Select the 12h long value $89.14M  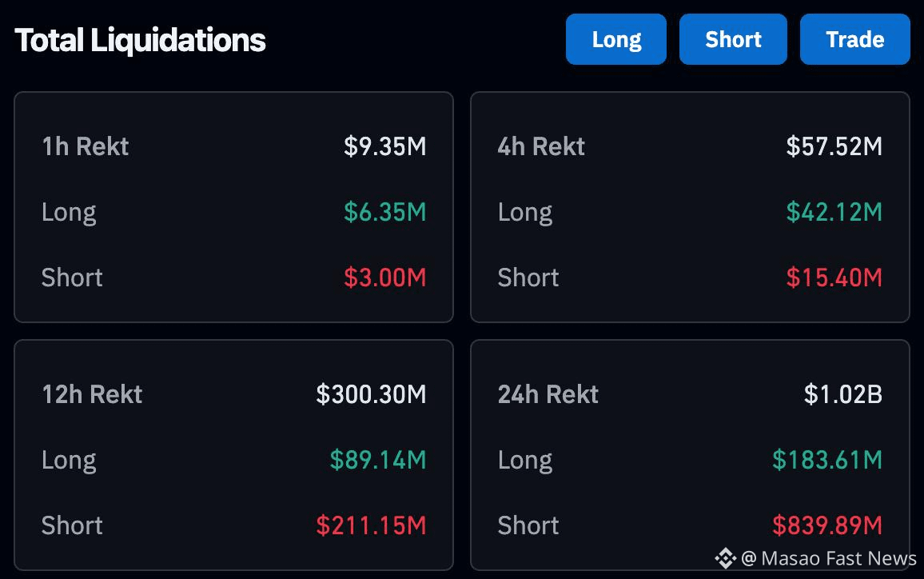pos(378,459)
